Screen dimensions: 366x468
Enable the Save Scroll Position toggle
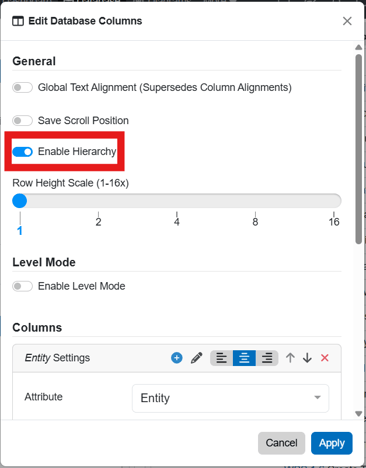click(x=22, y=120)
